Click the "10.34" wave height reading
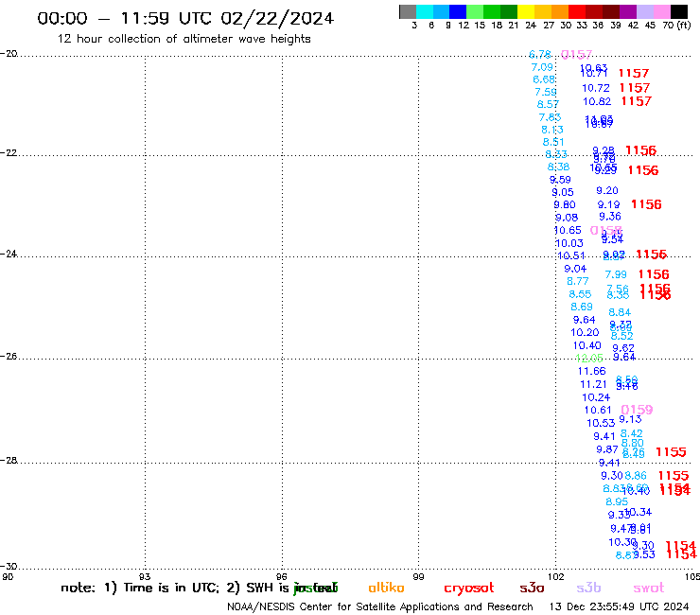 click(639, 512)
